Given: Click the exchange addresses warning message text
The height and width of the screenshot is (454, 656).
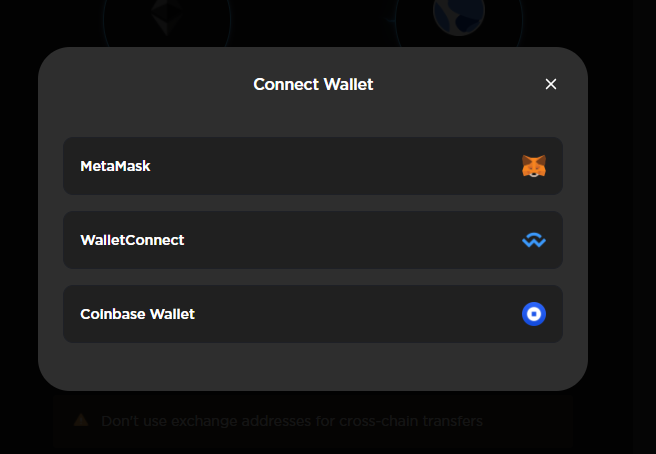Looking at the screenshot, I should (x=292, y=421).
